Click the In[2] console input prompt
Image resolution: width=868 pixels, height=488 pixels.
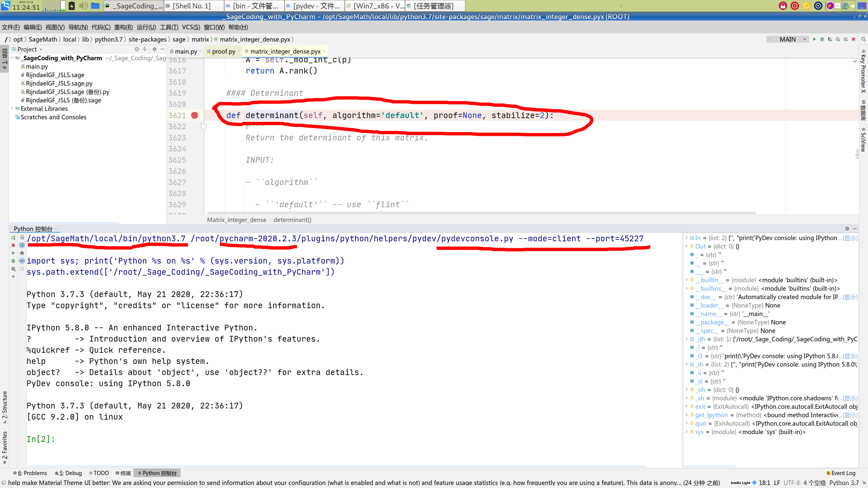tap(40, 439)
